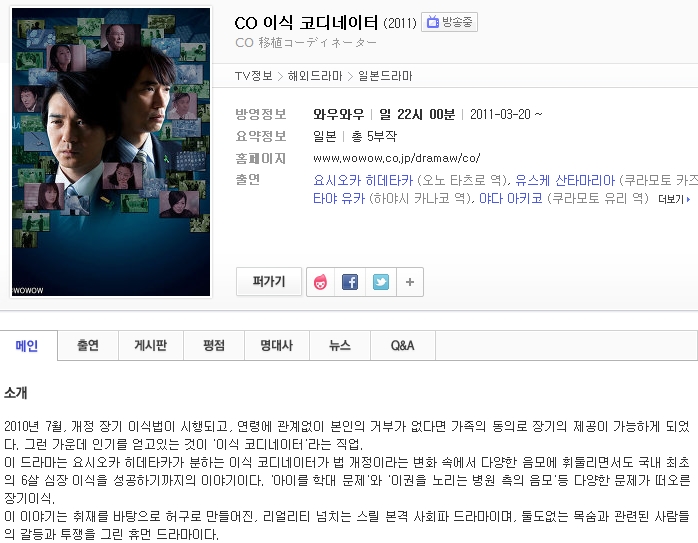Expand cast list with 더보기 arrow
This screenshot has height=543, width=698.
pyautogui.click(x=674, y=199)
